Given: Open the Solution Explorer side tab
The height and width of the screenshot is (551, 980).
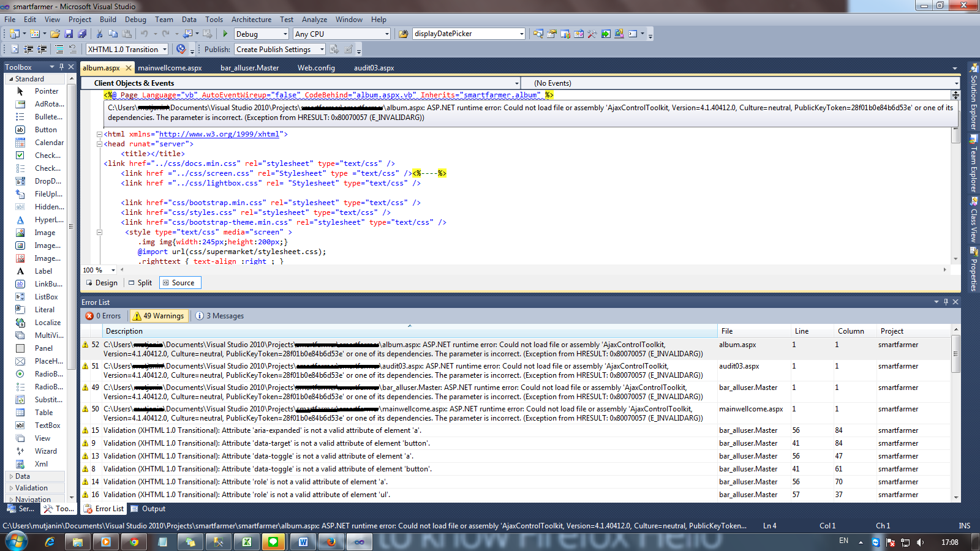Looking at the screenshot, I should click(x=973, y=98).
